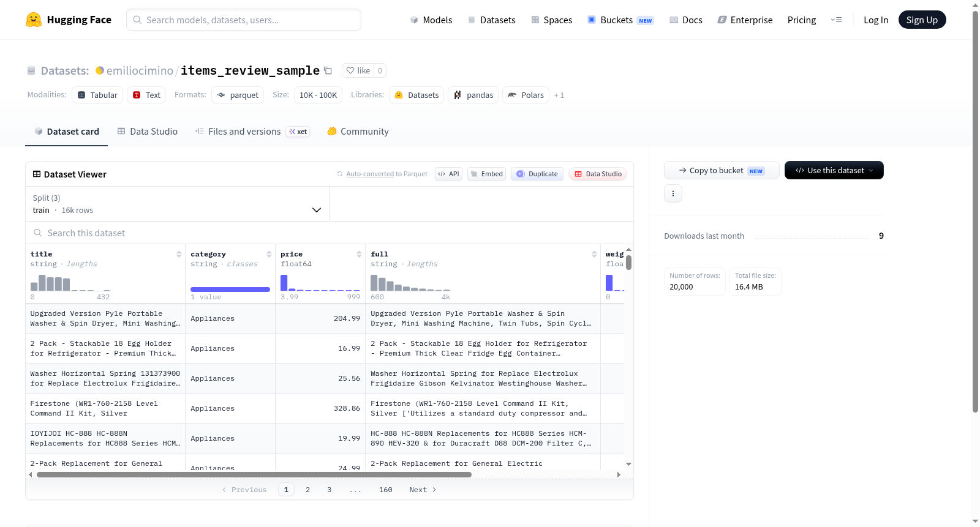Open the Files and versions tab
The image size is (980, 527).
(x=252, y=132)
